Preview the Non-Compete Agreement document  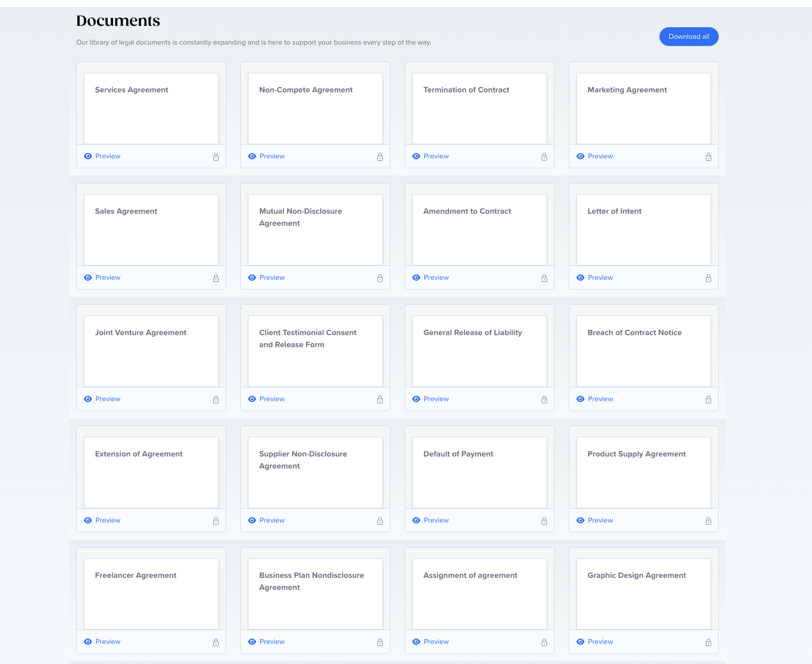point(266,156)
